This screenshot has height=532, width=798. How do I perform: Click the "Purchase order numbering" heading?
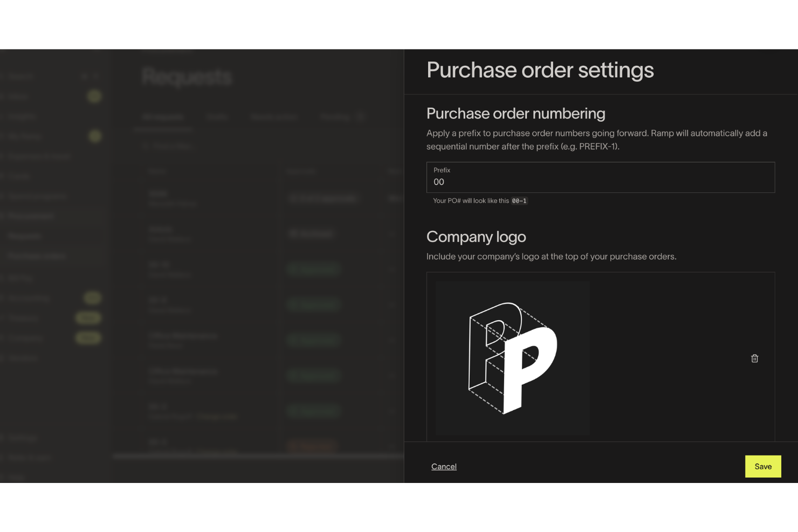click(516, 113)
